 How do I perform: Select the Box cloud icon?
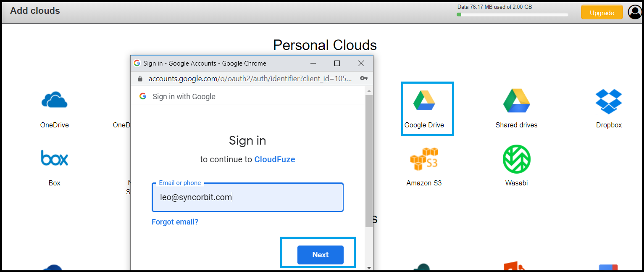pos(55,158)
